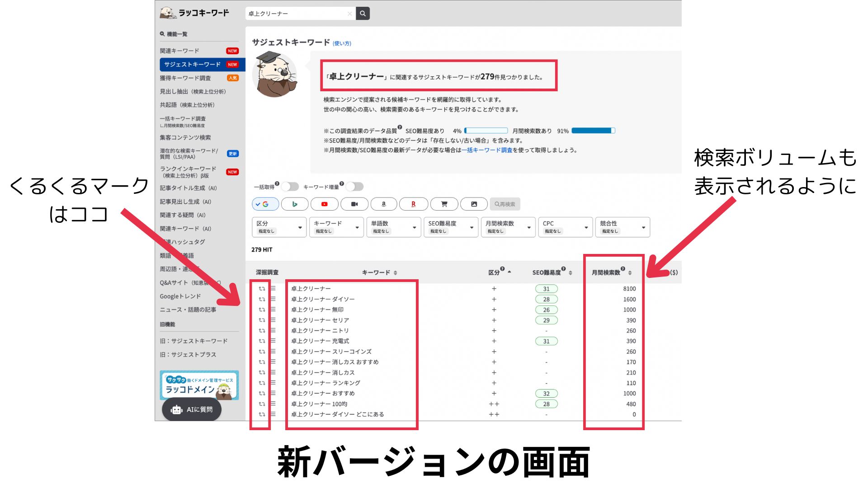This screenshot has height=488, width=868.
Task: Toggle the キーワード増量 switch
Action: click(x=355, y=187)
